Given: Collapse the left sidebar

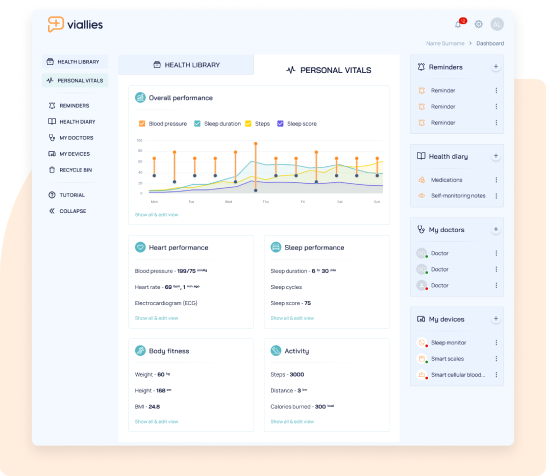Looking at the screenshot, I should pyautogui.click(x=68, y=211).
